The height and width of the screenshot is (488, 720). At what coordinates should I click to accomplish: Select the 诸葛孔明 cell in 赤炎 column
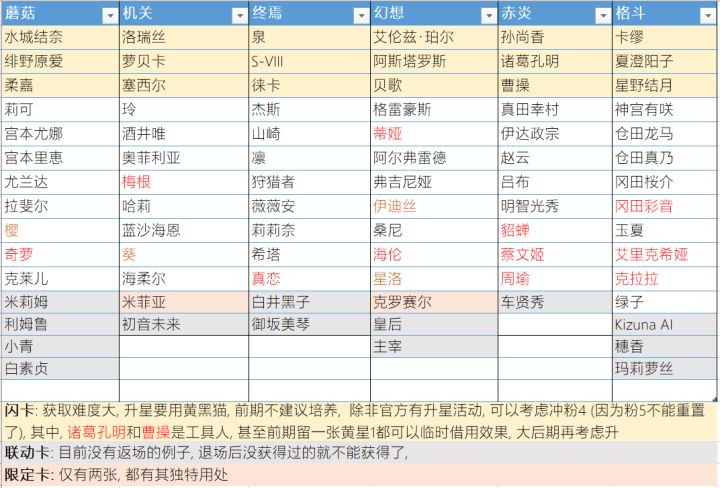point(555,62)
